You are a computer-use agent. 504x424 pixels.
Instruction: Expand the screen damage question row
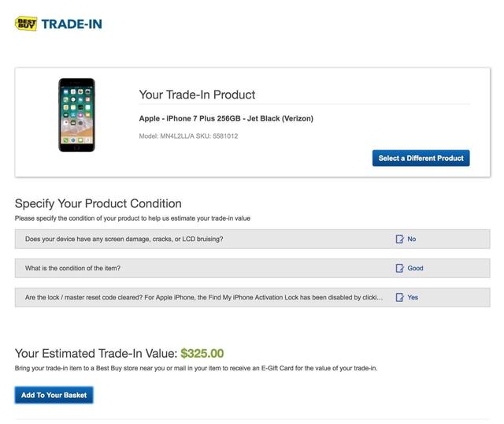pos(124,239)
